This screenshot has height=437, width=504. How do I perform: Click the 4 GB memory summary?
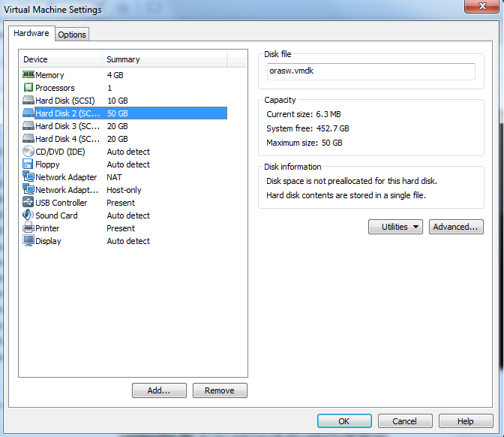(x=115, y=75)
